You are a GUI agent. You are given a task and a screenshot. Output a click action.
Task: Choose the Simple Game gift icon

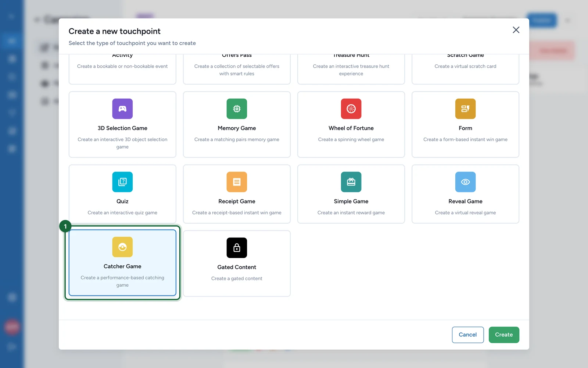coord(351,182)
